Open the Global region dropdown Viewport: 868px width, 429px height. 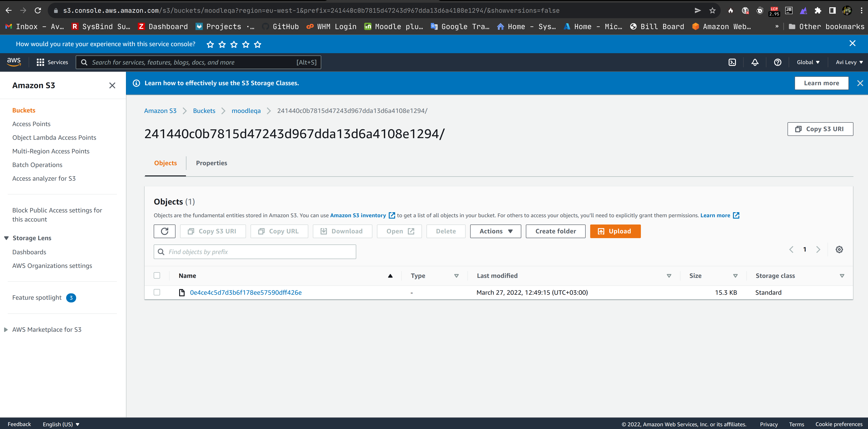tap(808, 62)
